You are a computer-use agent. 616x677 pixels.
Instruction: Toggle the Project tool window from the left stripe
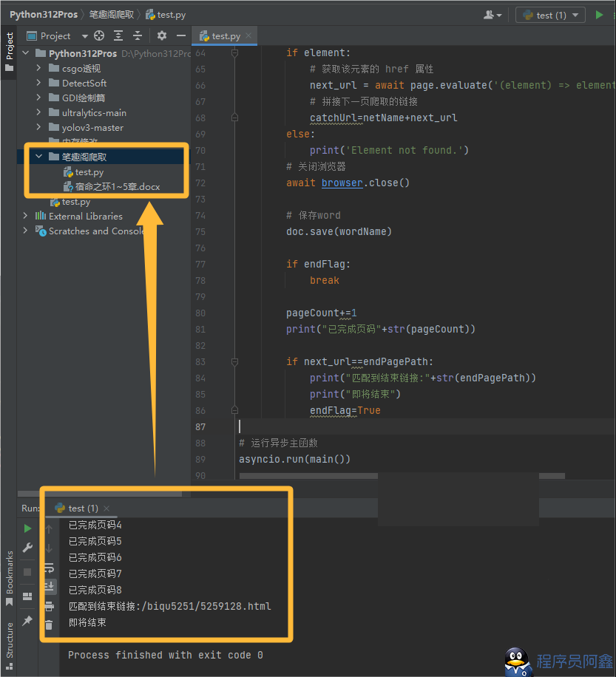(9, 52)
